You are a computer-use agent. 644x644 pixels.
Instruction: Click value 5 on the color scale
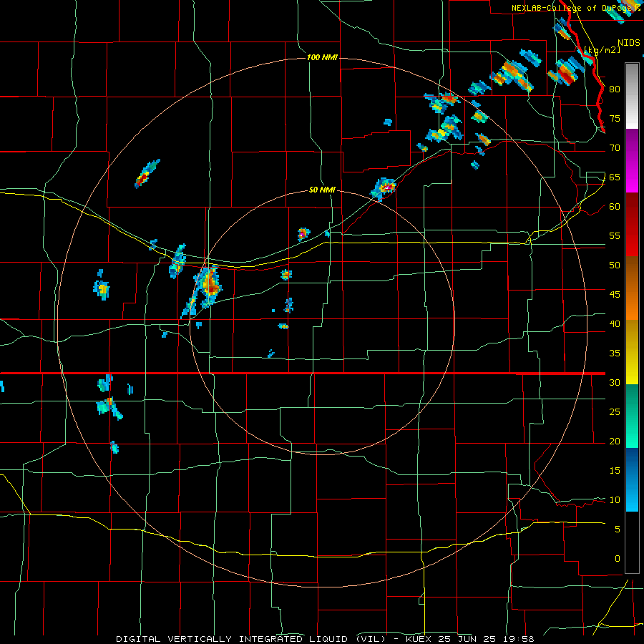pyautogui.click(x=618, y=530)
